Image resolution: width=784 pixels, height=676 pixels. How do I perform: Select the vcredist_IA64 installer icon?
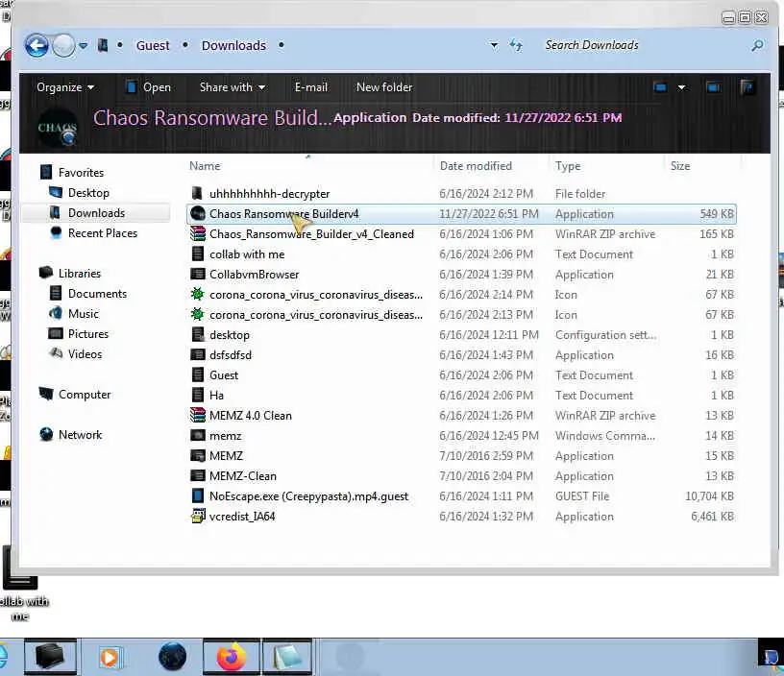(198, 516)
